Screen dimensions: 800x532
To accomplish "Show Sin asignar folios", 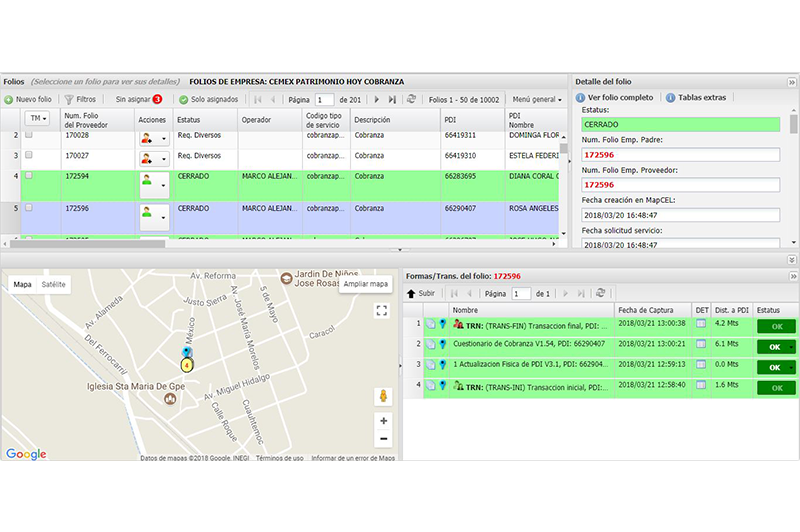I will [138, 99].
